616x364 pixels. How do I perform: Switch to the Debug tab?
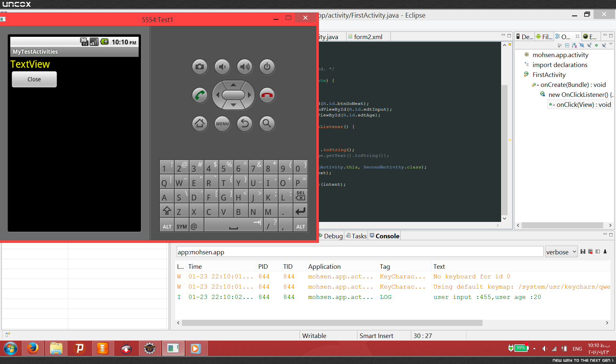click(x=331, y=236)
